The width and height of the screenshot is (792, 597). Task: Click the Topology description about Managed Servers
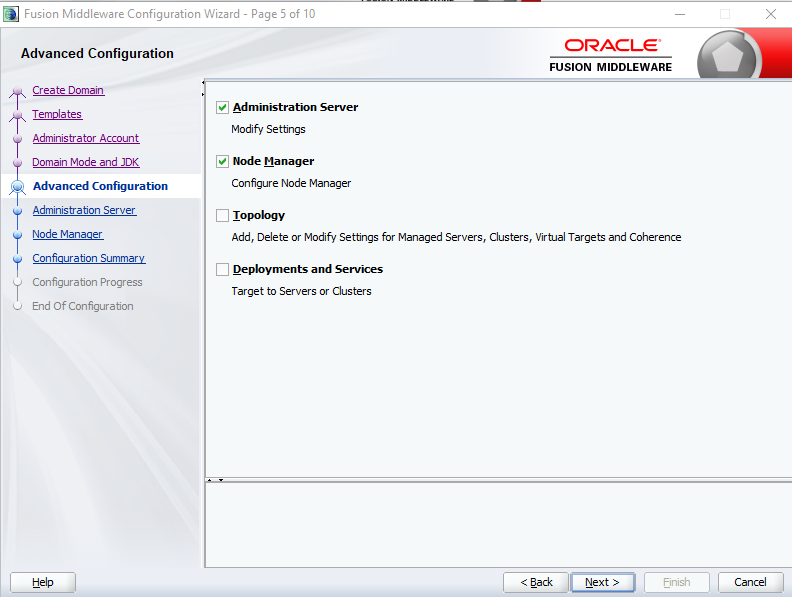click(456, 237)
